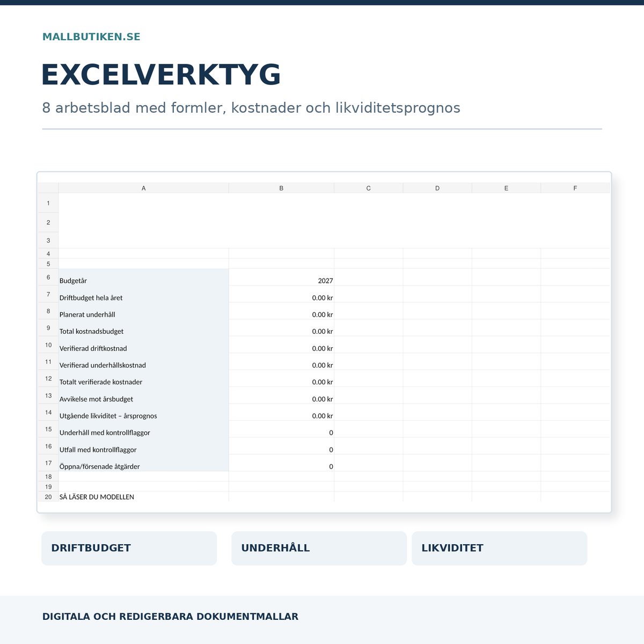Viewport: 644px width, 644px height.
Task: Select column A header
Action: click(x=143, y=188)
